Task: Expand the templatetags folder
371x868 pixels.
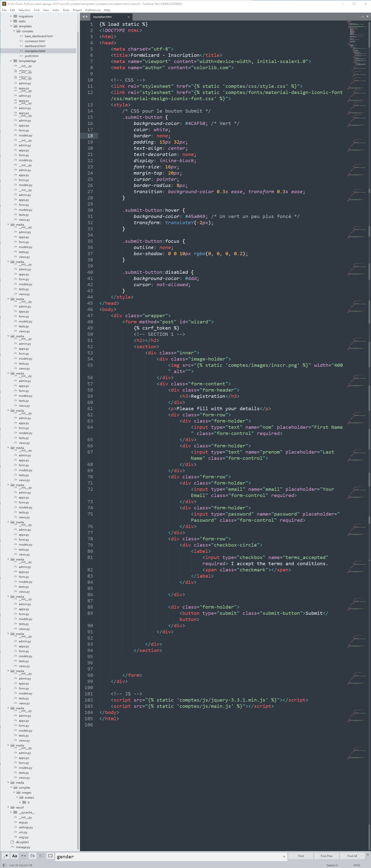Action: pos(11,61)
